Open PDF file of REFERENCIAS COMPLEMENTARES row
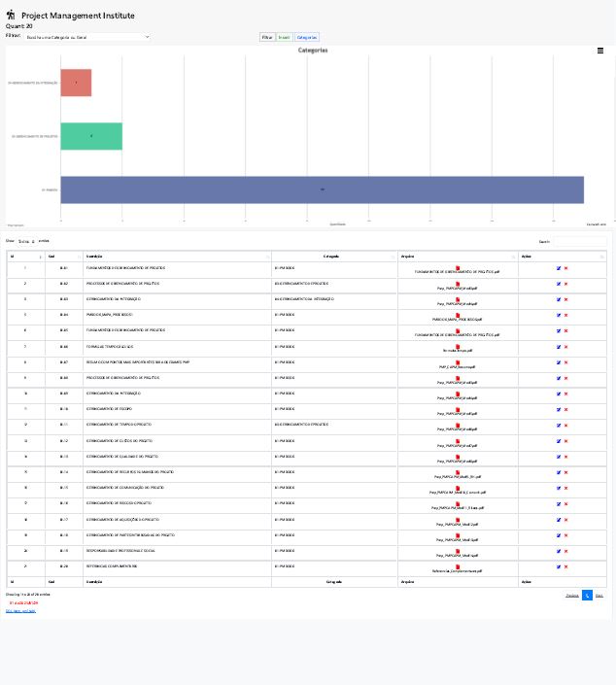The image size is (616, 685). click(x=458, y=566)
